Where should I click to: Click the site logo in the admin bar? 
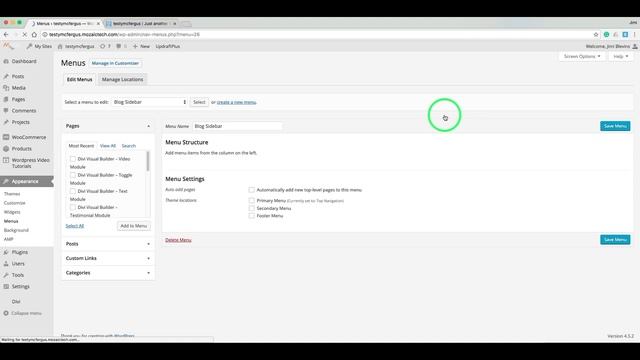(x=8, y=46)
